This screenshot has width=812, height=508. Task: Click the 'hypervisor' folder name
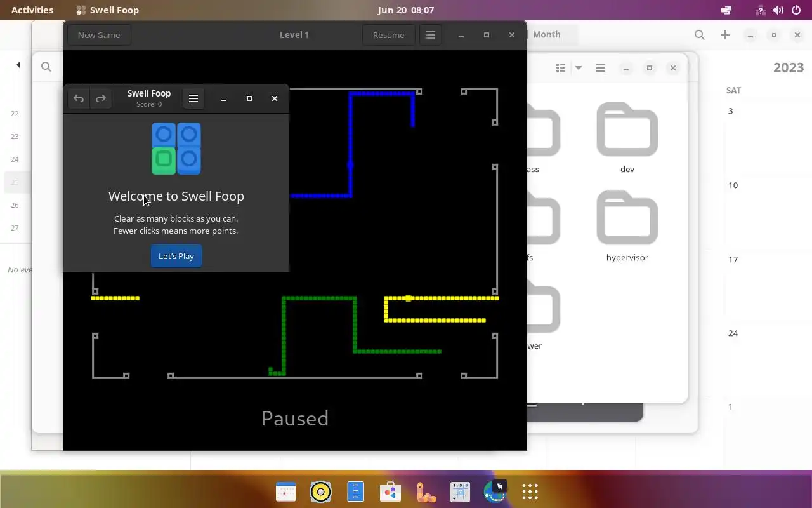[x=627, y=257]
